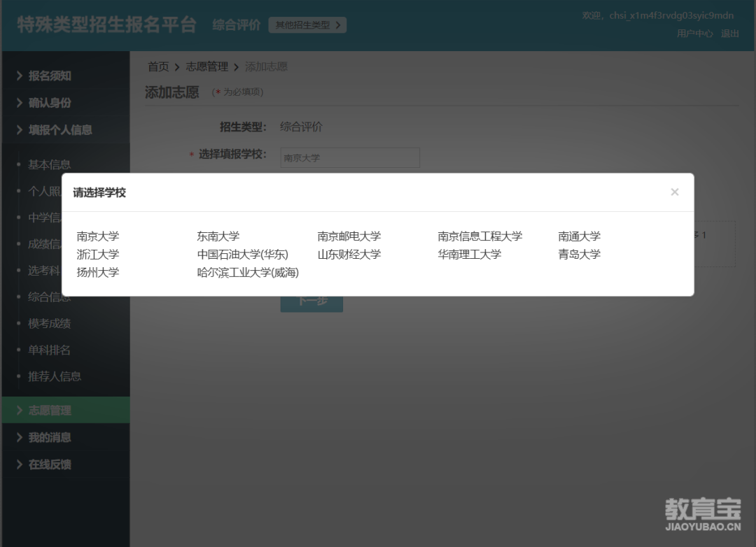Open 其他招生类型 button in header
Viewport: 756px width, 547px height.
tap(307, 25)
